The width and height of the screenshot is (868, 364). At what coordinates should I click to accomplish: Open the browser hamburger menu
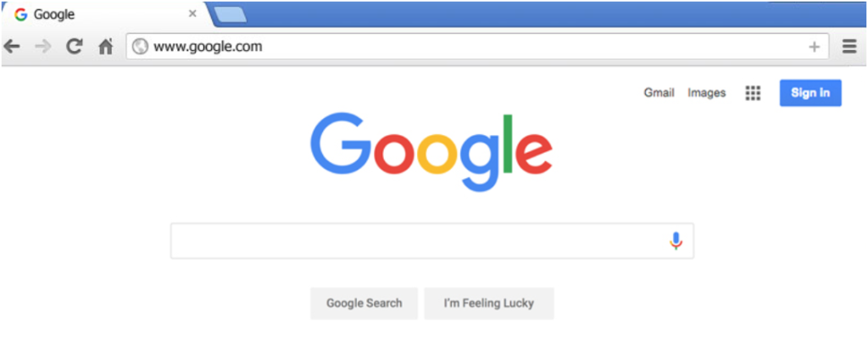[849, 47]
